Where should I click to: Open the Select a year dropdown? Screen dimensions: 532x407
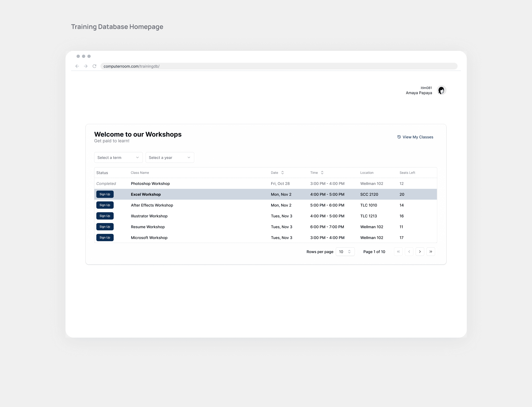coord(170,157)
